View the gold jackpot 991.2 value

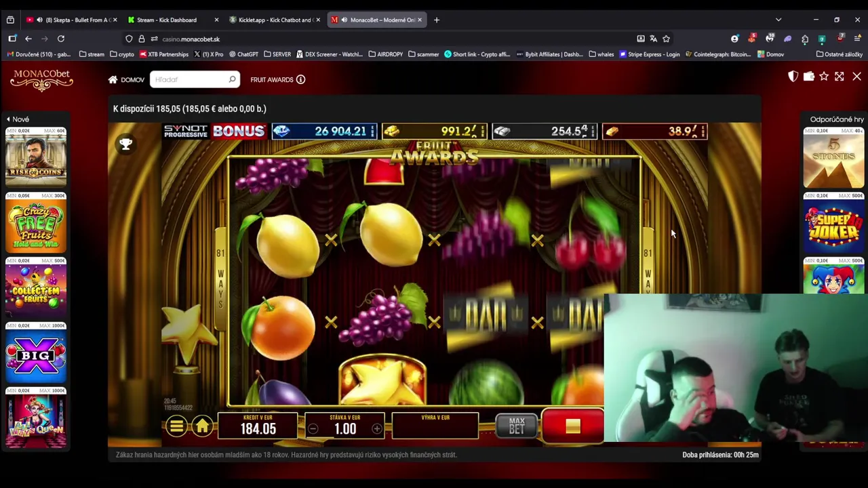click(434, 131)
